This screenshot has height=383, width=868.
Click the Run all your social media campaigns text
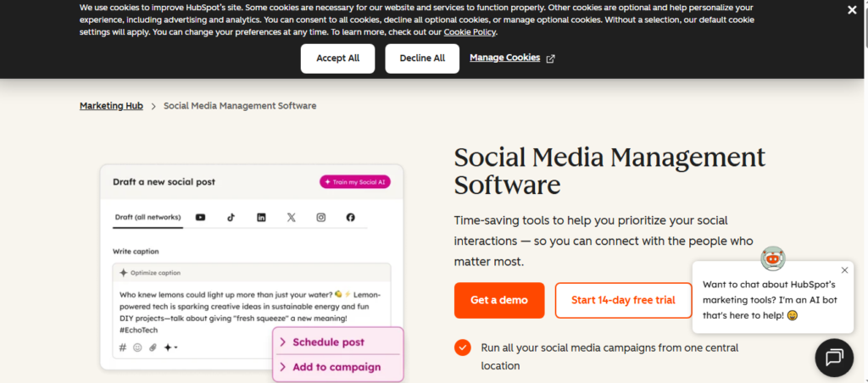609,357
